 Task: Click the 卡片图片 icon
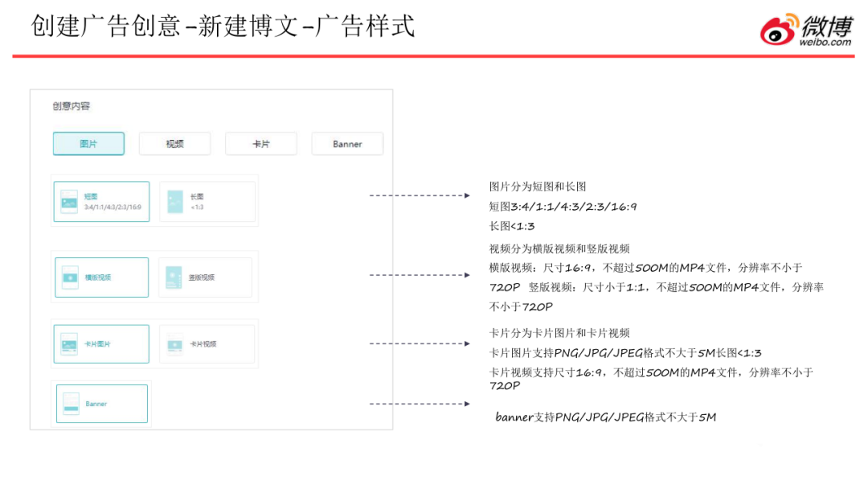tap(70, 344)
